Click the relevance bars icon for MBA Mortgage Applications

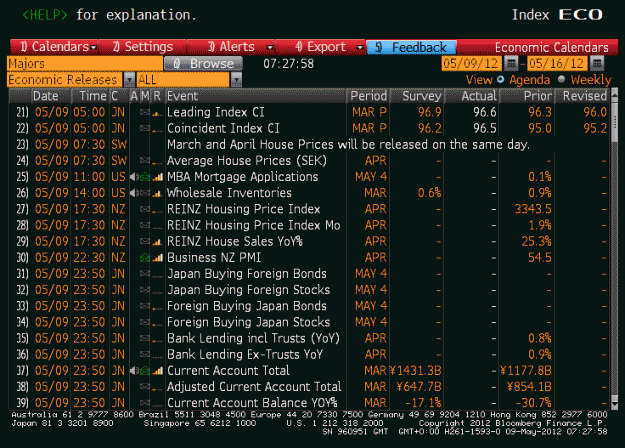point(158,177)
